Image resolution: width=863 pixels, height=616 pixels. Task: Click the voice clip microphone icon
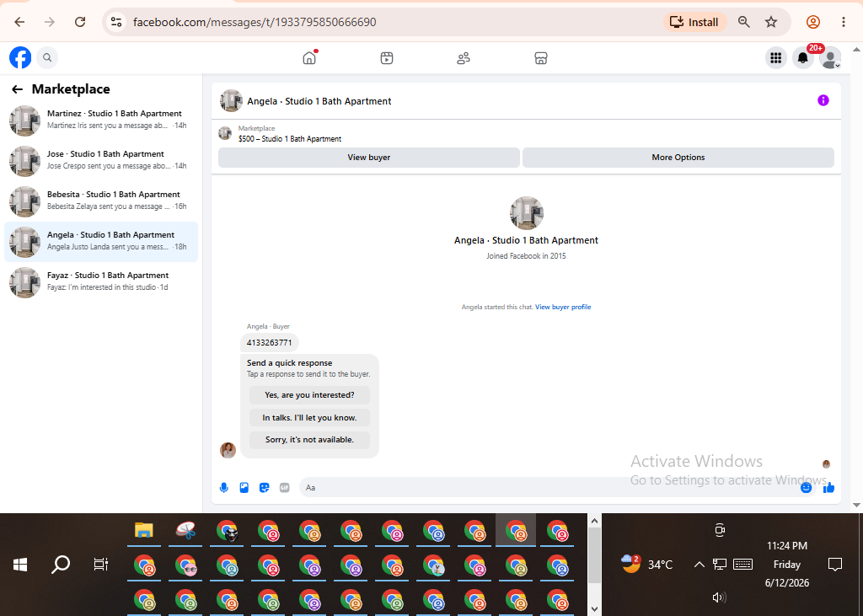(224, 488)
